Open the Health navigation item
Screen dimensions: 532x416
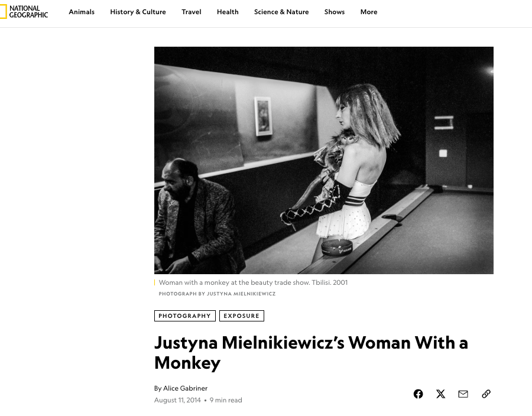tap(228, 12)
